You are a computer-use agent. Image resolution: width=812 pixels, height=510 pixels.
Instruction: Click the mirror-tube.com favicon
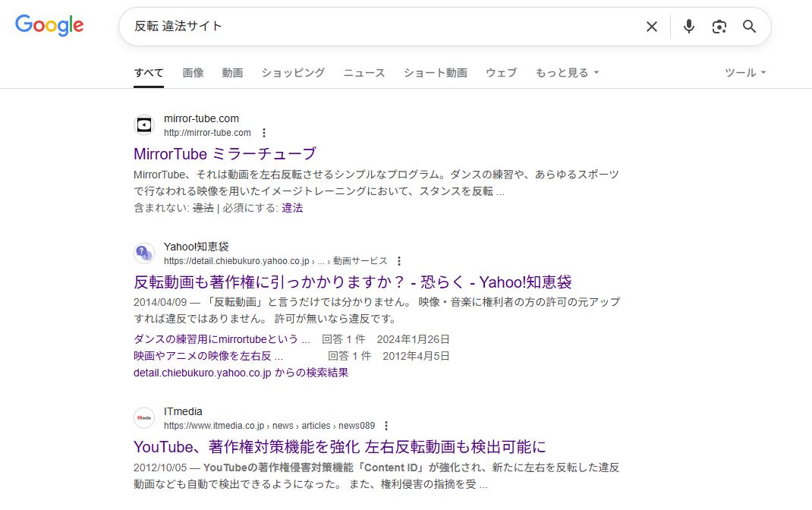[x=143, y=124]
